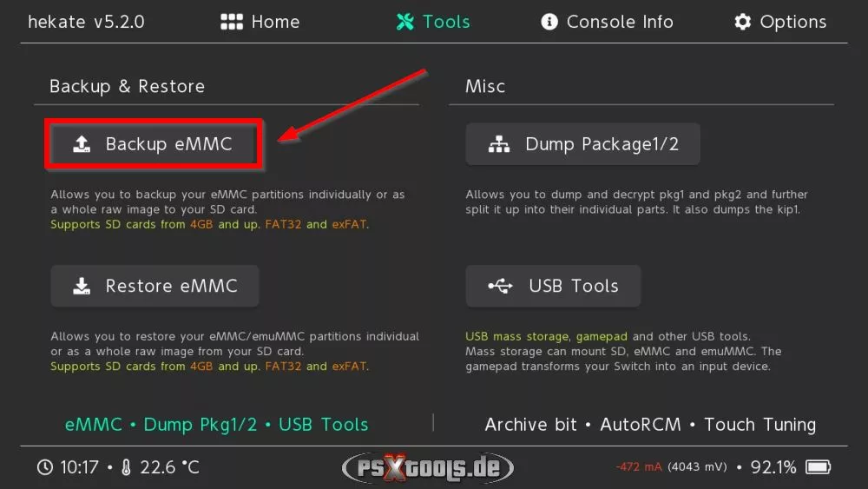Click the upload icon on Backup eMMC
This screenshot has width=868, height=489.
pos(81,144)
